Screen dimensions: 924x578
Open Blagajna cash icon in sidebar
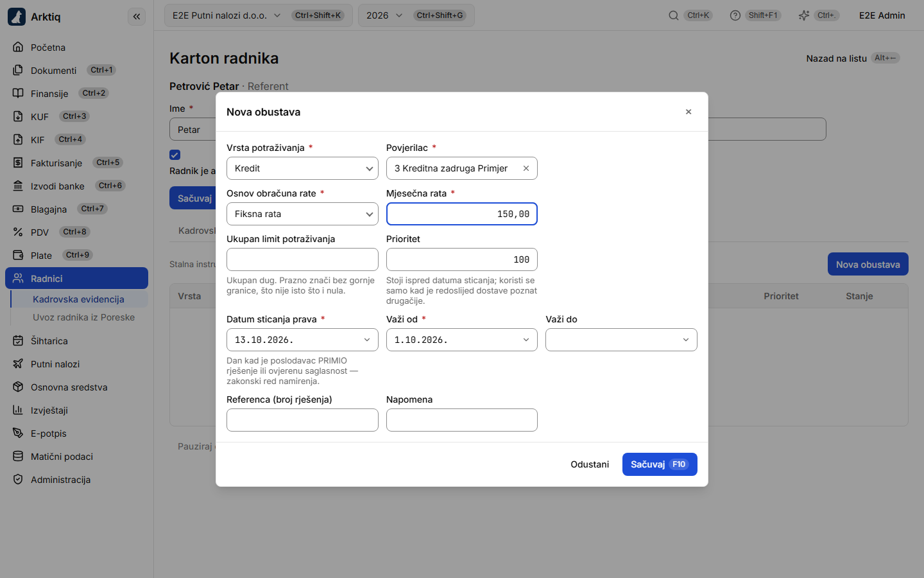[18, 209]
